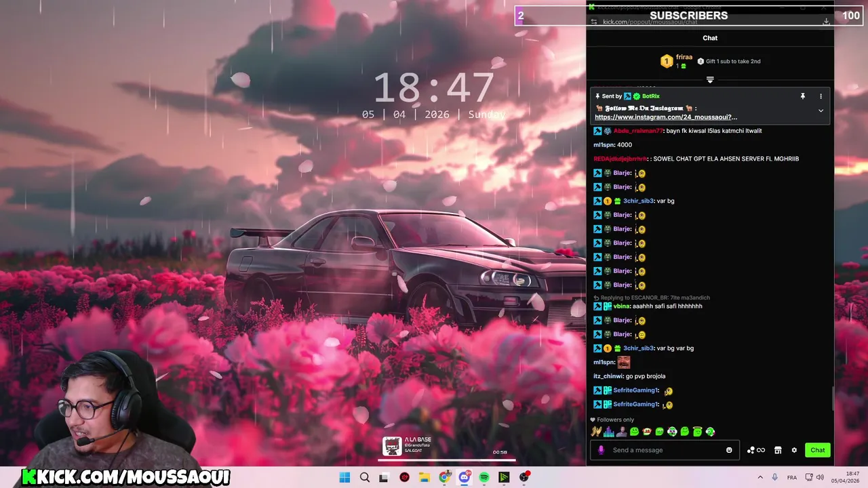Open File Explorer from taskbar
The image size is (868, 488).
(x=424, y=477)
